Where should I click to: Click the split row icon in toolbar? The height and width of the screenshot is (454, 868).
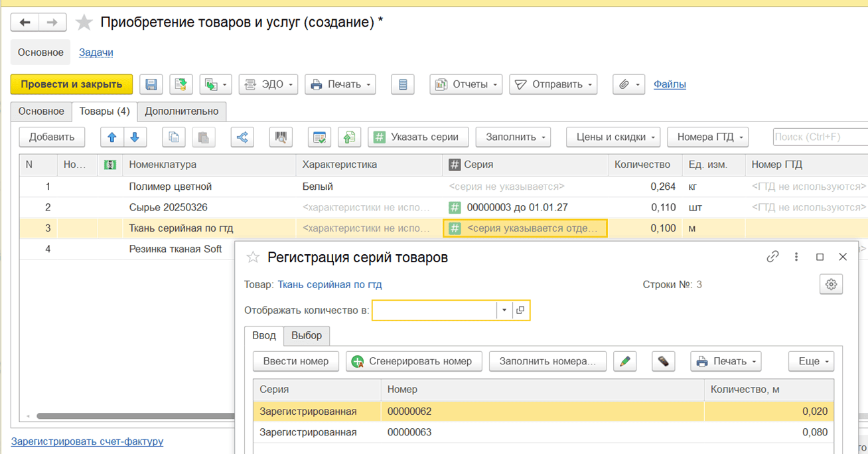pos(242,137)
